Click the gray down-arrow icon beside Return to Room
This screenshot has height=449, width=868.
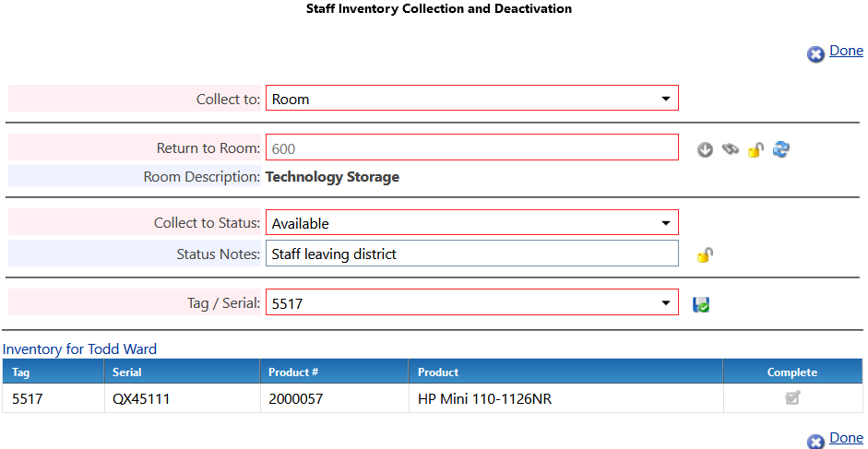click(706, 149)
